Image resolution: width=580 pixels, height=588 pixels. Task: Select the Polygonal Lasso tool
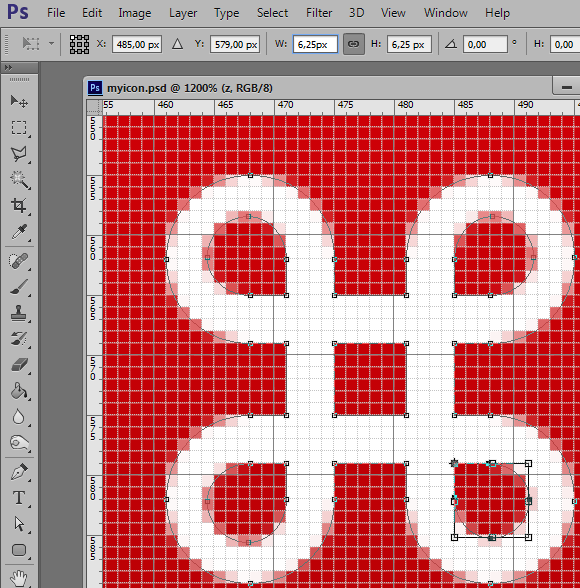19,154
